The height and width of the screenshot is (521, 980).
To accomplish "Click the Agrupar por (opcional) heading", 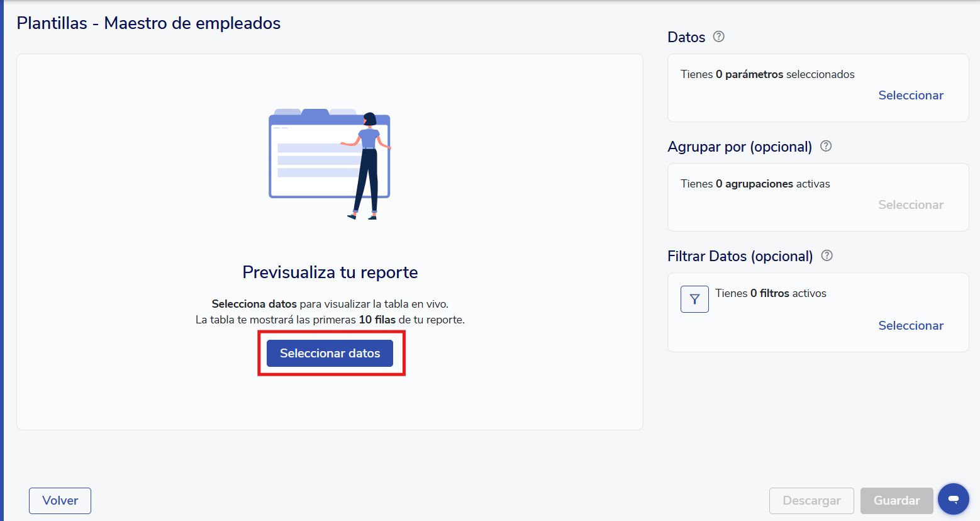I will coord(739,147).
